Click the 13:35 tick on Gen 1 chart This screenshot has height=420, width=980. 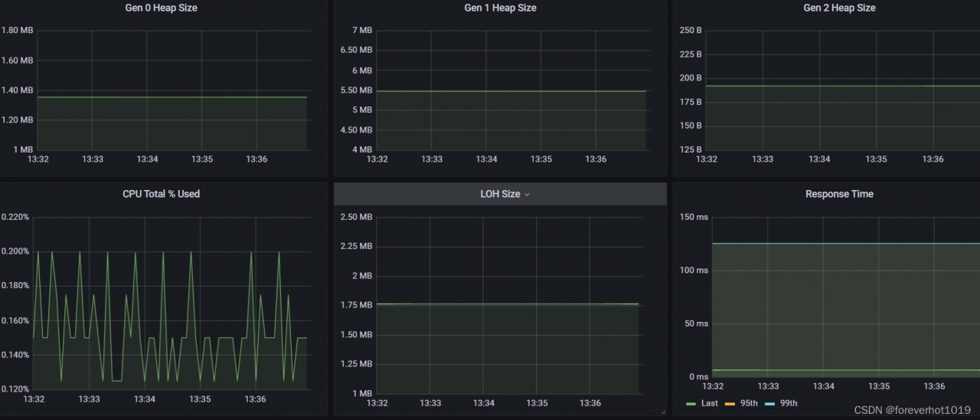coord(541,159)
